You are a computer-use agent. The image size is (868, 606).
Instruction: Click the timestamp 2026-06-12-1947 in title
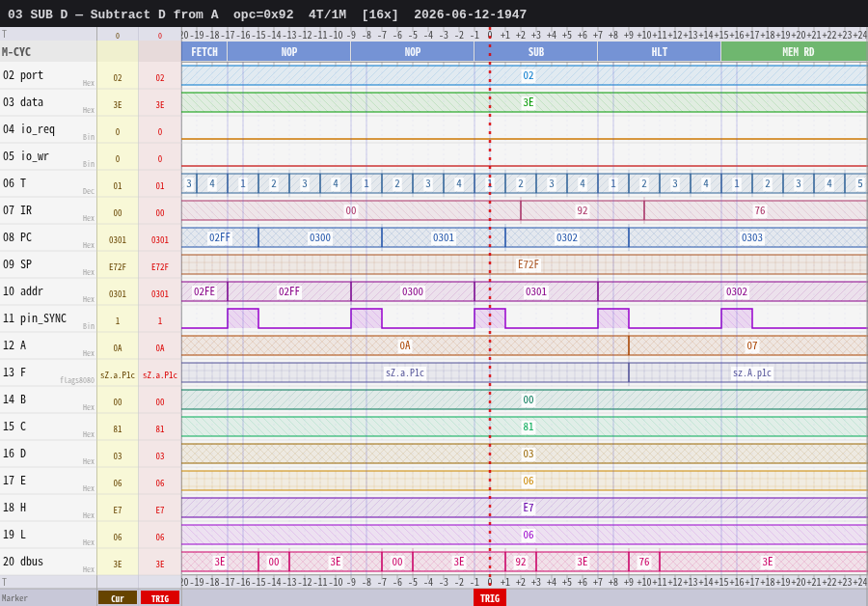470,14
